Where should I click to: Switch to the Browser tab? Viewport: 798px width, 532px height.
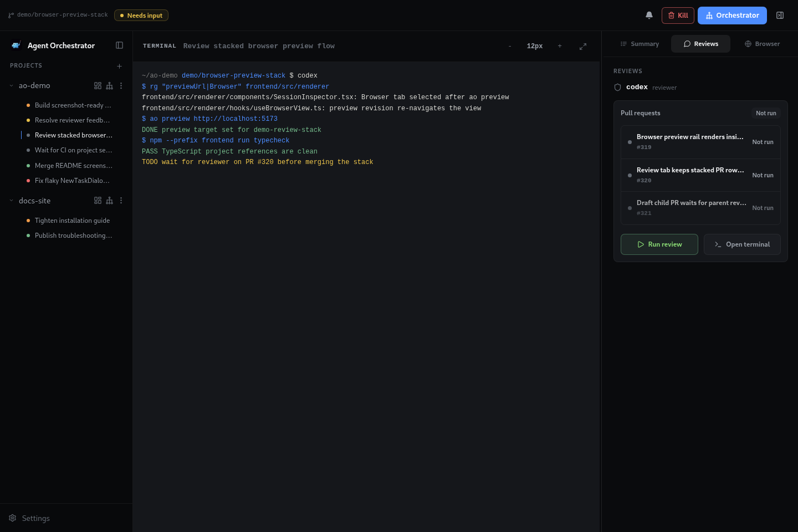[762, 44]
